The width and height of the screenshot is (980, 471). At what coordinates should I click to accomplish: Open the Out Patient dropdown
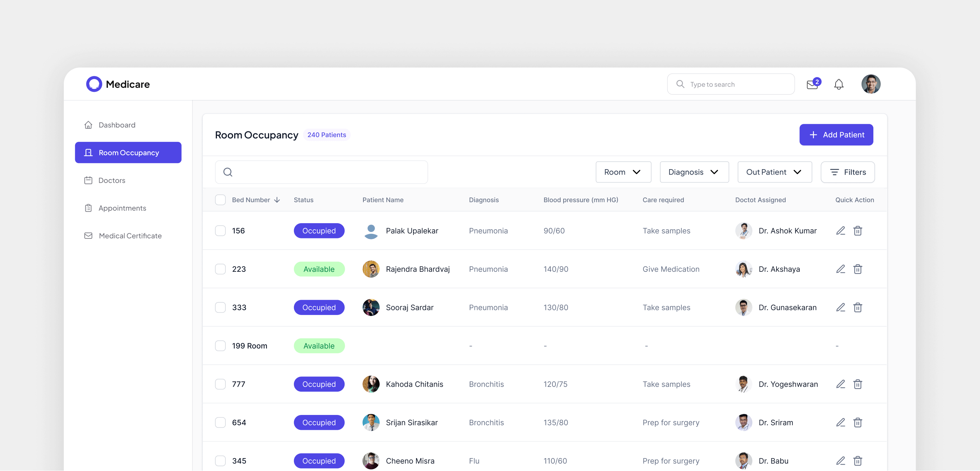click(x=774, y=172)
